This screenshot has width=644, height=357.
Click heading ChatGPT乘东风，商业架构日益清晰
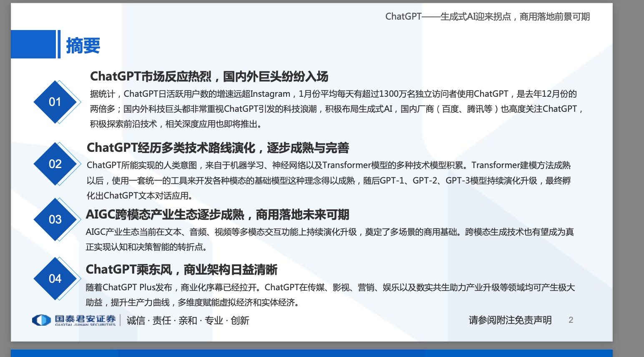181,270
